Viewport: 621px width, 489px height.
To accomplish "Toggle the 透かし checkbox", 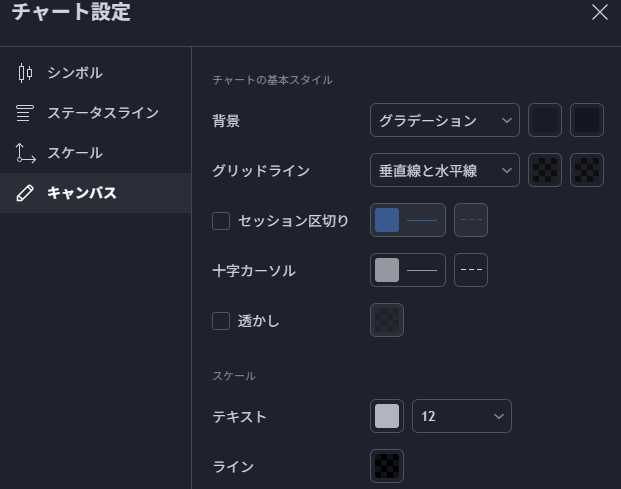I will (x=221, y=321).
